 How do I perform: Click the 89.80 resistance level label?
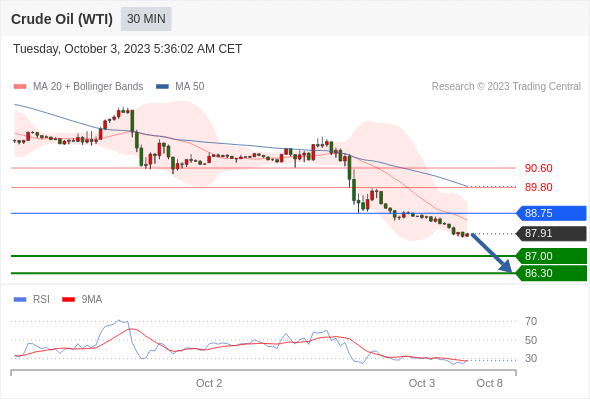coord(538,187)
